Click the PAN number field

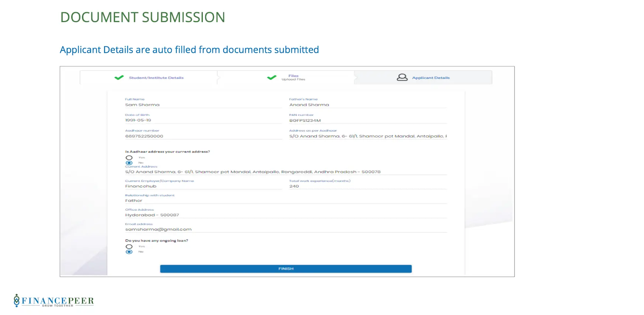(x=368, y=121)
